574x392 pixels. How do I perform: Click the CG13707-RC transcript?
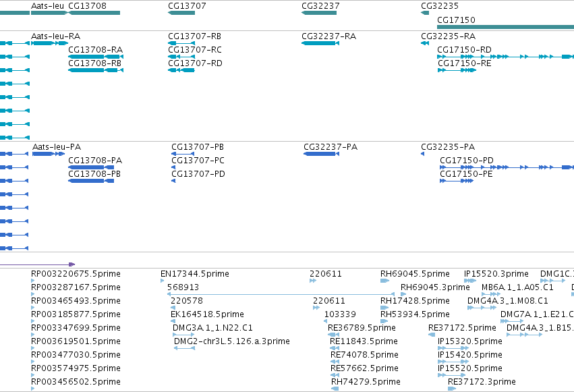click(x=181, y=57)
